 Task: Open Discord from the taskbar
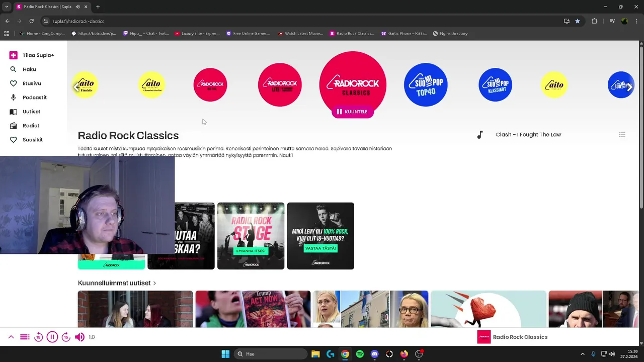coord(374,354)
